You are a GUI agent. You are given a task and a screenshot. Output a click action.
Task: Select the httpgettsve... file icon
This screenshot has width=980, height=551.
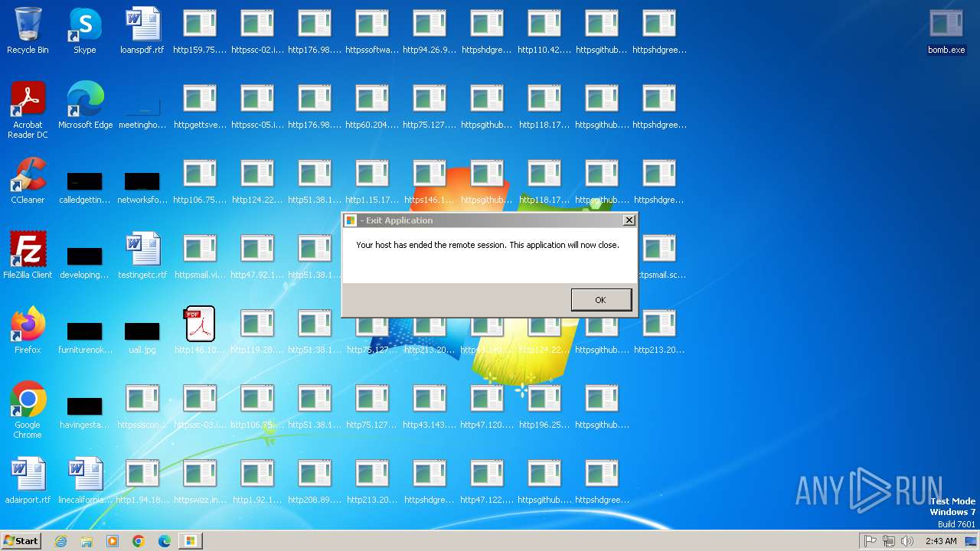pyautogui.click(x=200, y=106)
